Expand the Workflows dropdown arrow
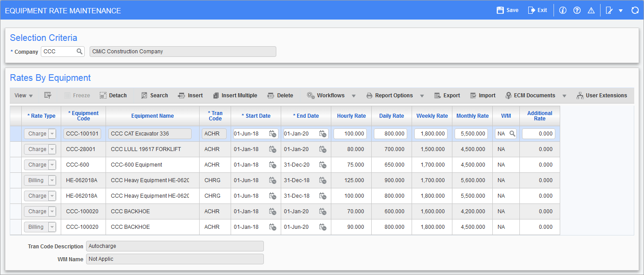The image size is (644, 275). 353,96
